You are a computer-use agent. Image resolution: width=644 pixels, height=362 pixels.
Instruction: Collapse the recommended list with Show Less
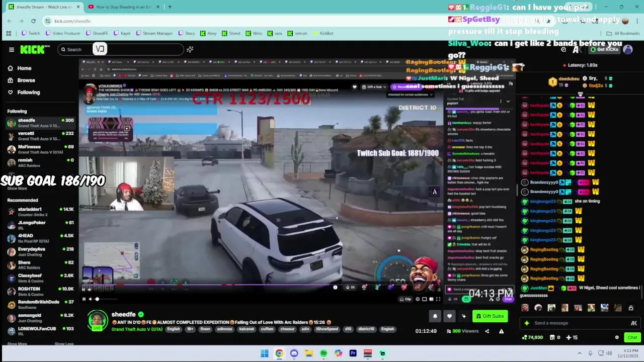pos(64,344)
